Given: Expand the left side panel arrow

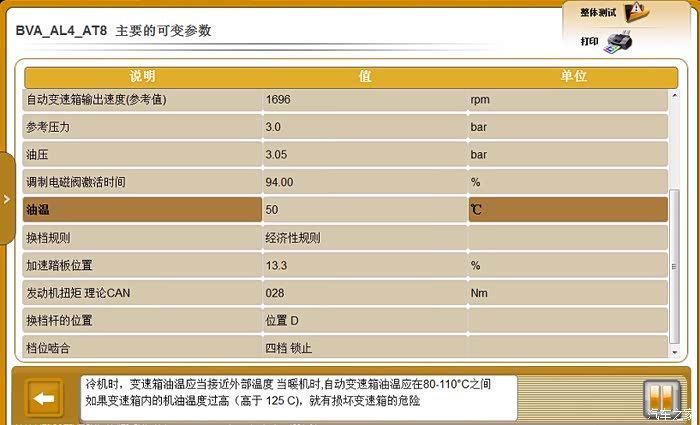Looking at the screenshot, I should tap(7, 199).
